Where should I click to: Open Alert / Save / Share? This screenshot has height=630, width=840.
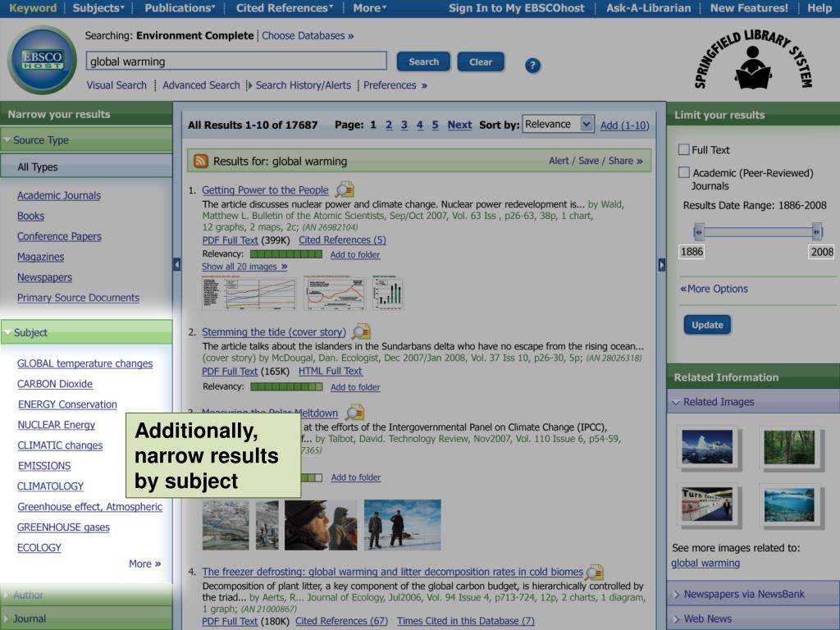click(x=596, y=161)
